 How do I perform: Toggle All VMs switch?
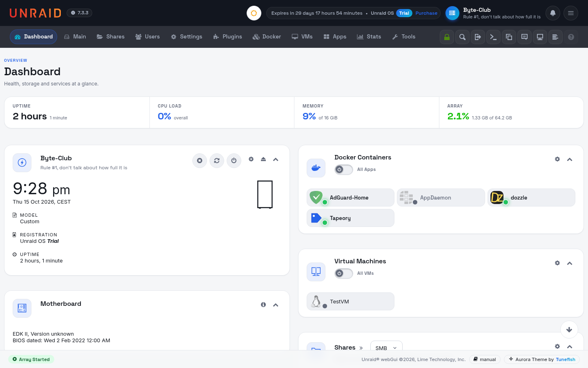(344, 273)
